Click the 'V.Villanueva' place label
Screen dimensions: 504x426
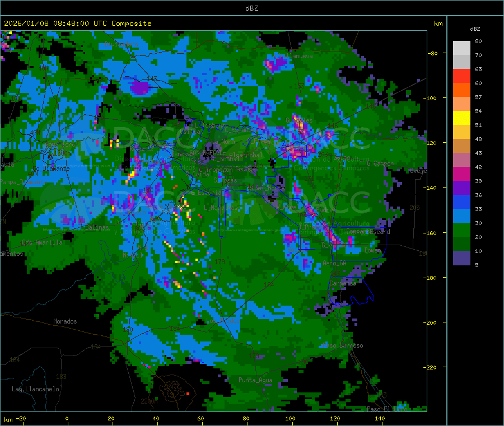pyautogui.click(x=292, y=56)
